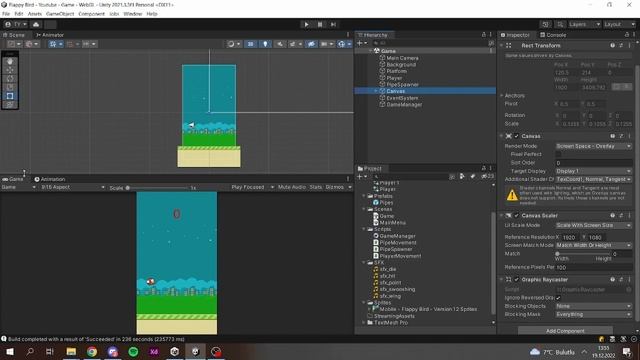The height and width of the screenshot is (360, 640).
Task: Open the Render Mode dropdown
Action: pyautogui.click(x=593, y=146)
